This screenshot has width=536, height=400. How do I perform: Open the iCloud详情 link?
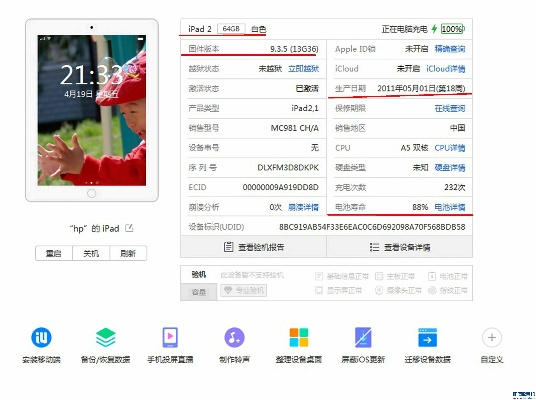445,69
